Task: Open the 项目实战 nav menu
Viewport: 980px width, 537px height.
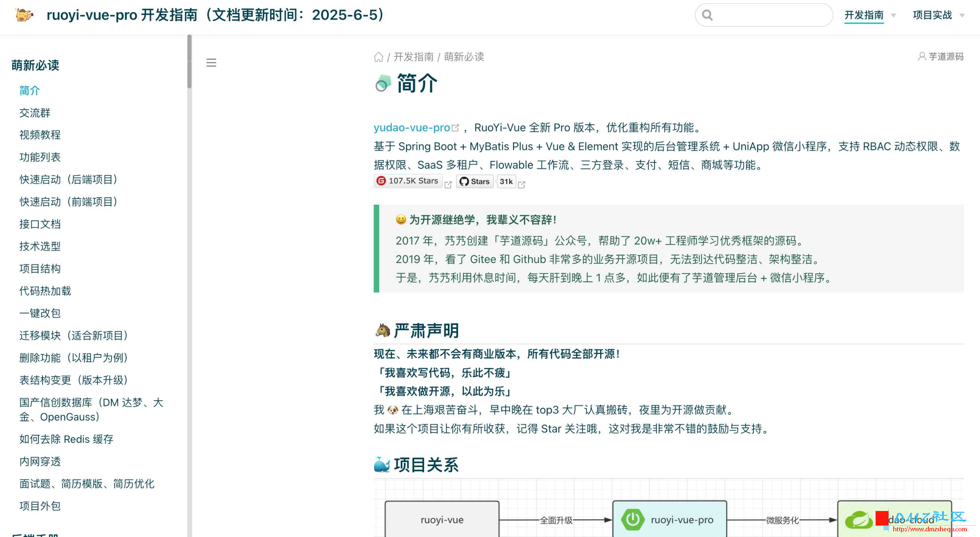Action: click(932, 15)
